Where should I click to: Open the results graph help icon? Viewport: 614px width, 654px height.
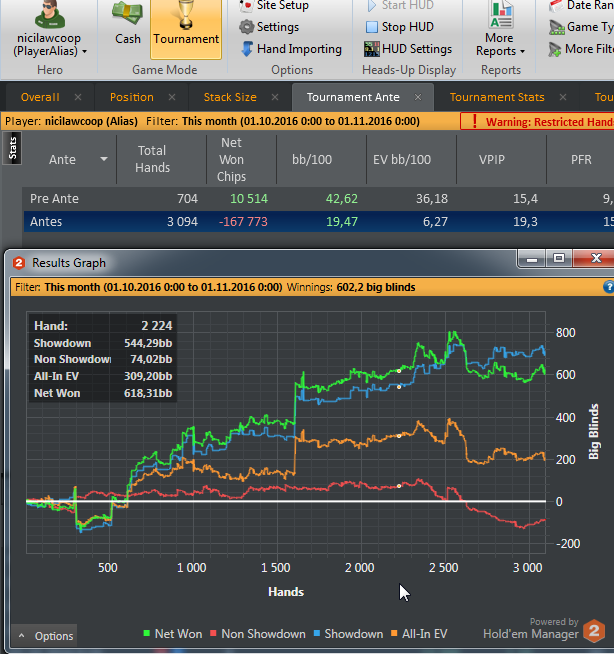[609, 287]
